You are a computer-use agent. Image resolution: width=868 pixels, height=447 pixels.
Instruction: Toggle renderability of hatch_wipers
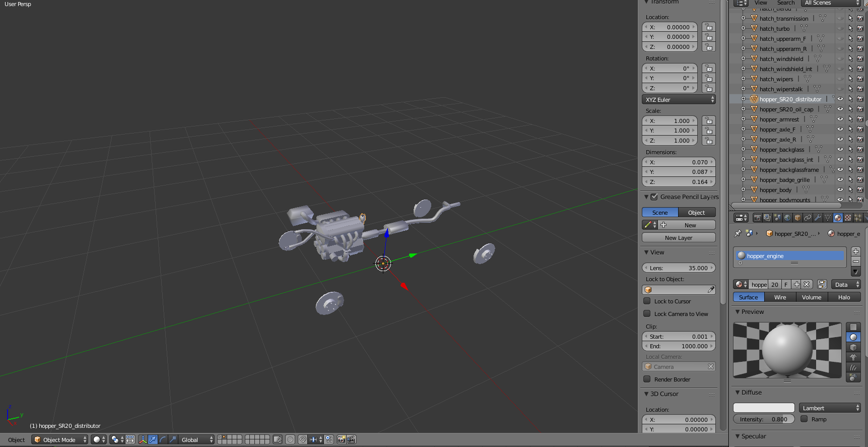click(x=860, y=79)
